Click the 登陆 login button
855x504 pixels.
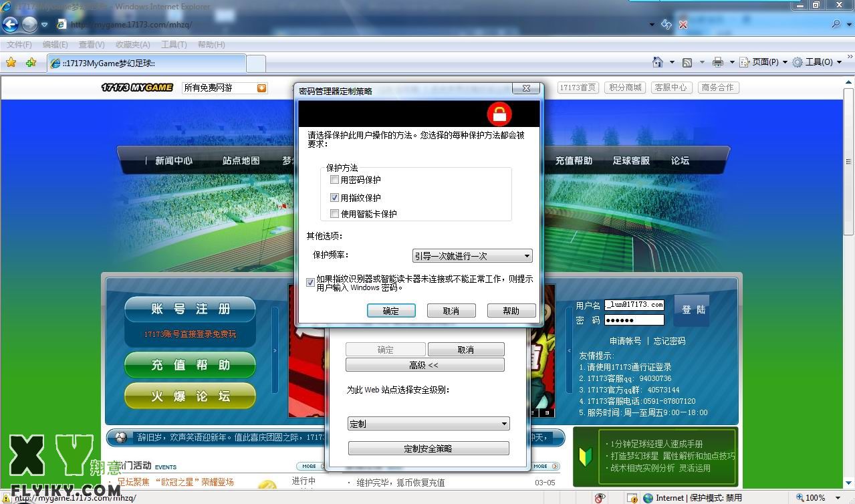(x=692, y=311)
